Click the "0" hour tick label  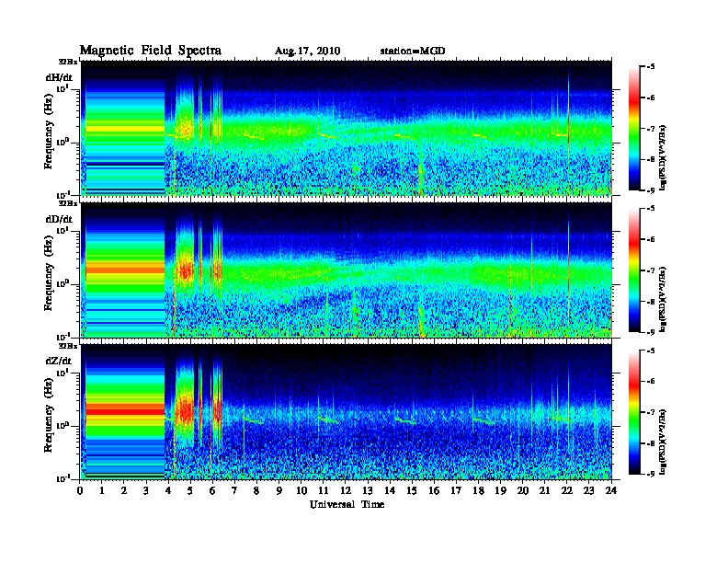tap(80, 491)
